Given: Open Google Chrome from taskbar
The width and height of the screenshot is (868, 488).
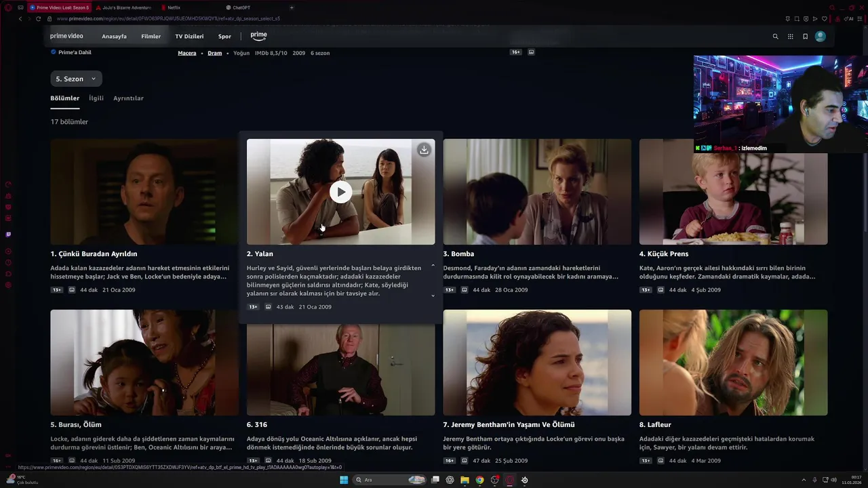Looking at the screenshot, I should (x=479, y=480).
